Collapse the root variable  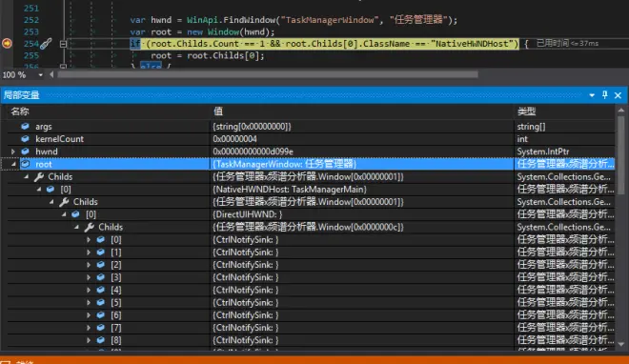13,164
